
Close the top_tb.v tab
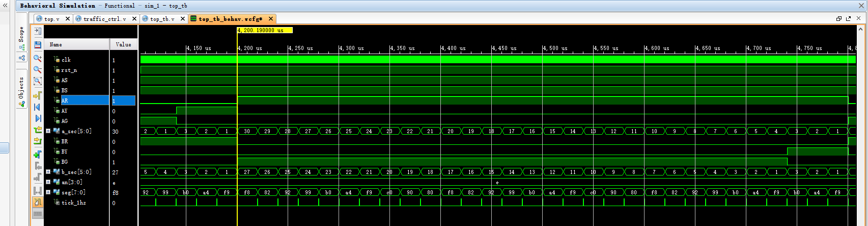[183, 19]
